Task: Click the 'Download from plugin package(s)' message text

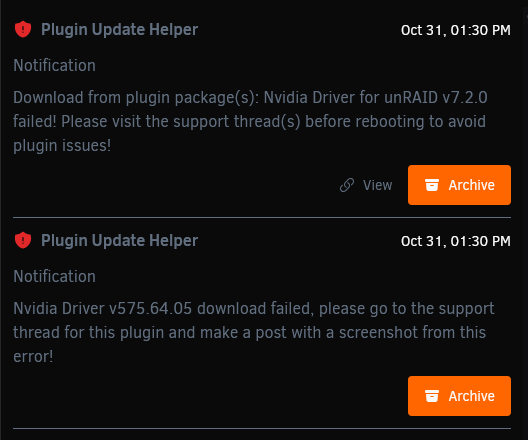Action: pos(136,98)
